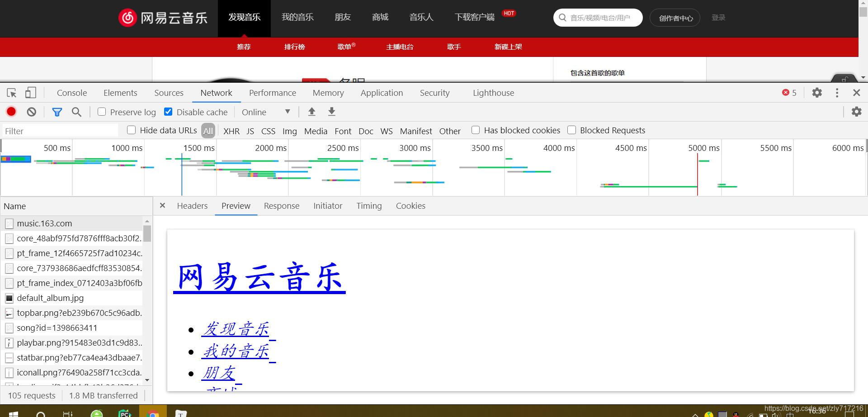Click the 网易云音乐 link in Preview
Screen dimensions: 868x417
click(259, 277)
